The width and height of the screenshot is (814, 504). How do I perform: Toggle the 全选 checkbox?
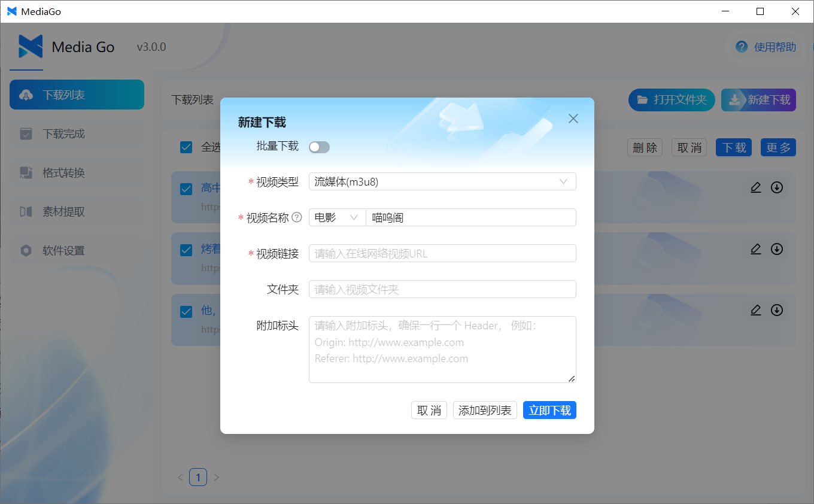186,147
